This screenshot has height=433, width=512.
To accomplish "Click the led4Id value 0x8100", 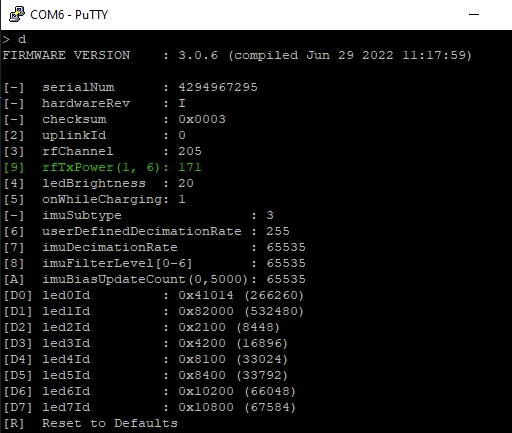I will (x=202, y=359).
